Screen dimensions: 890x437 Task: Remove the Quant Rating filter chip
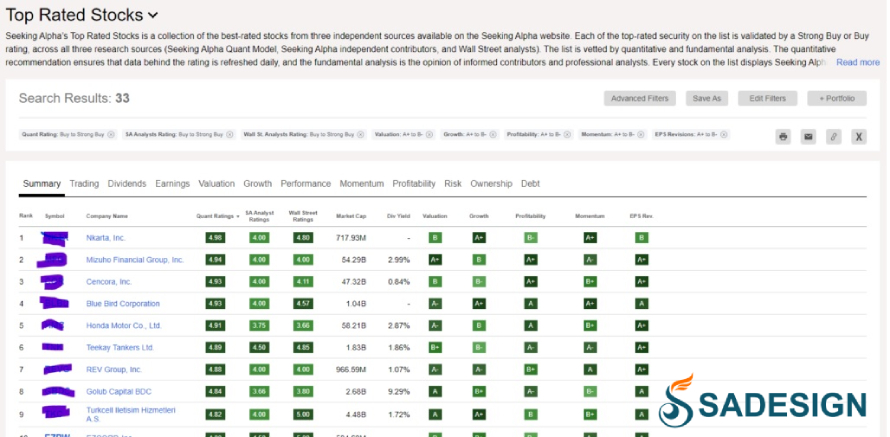(111, 135)
